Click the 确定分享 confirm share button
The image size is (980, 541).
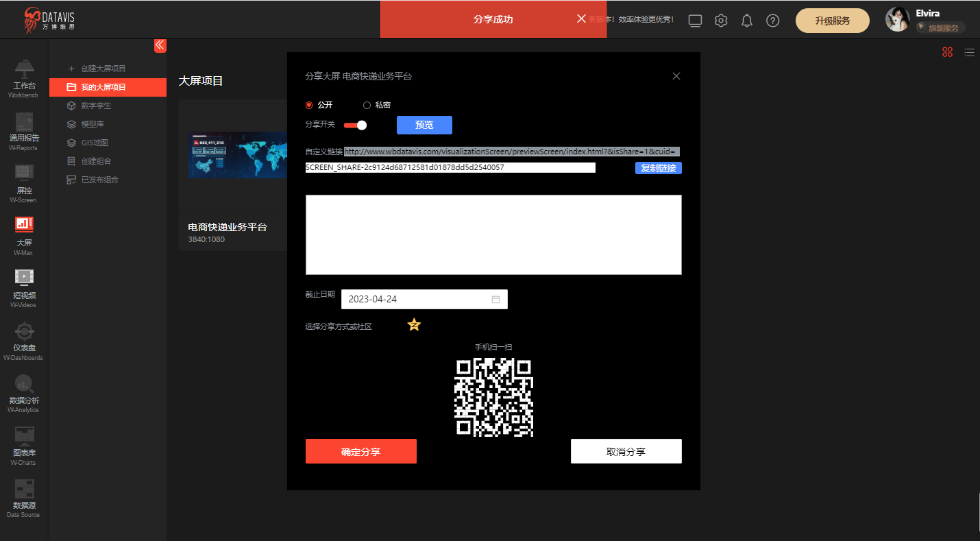pyautogui.click(x=361, y=451)
